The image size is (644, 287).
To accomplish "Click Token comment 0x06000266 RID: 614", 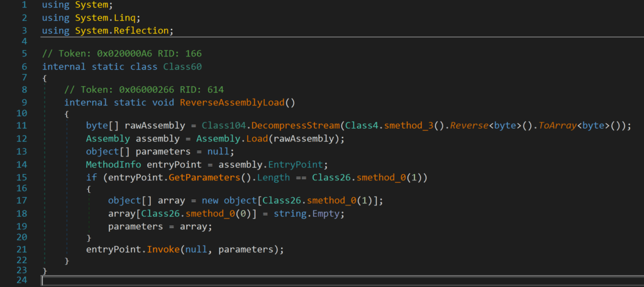I will pyautogui.click(x=144, y=90).
